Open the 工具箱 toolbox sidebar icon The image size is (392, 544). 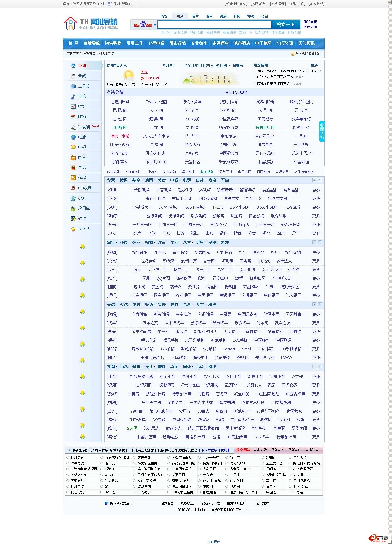coord(73,86)
